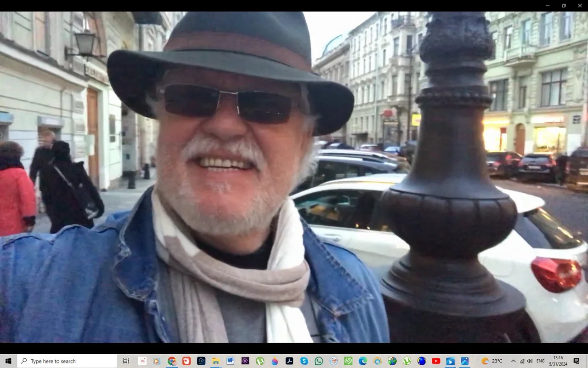Switch to the Google Chrome taskbar icon

[x=172, y=361]
